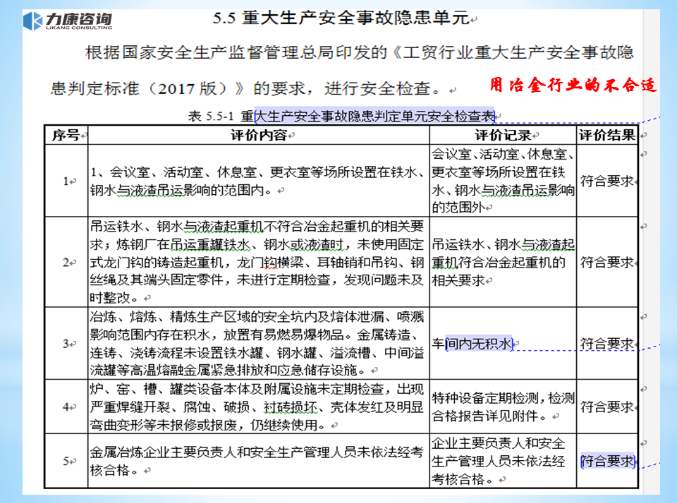Click row number 4 cell
Screen dimensions: 677x503
coord(66,407)
